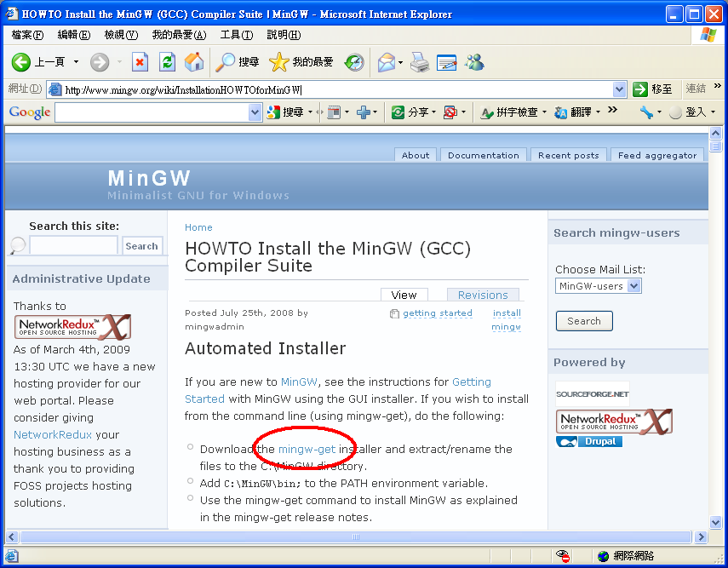Open the Feed aggregator tab

[657, 155]
